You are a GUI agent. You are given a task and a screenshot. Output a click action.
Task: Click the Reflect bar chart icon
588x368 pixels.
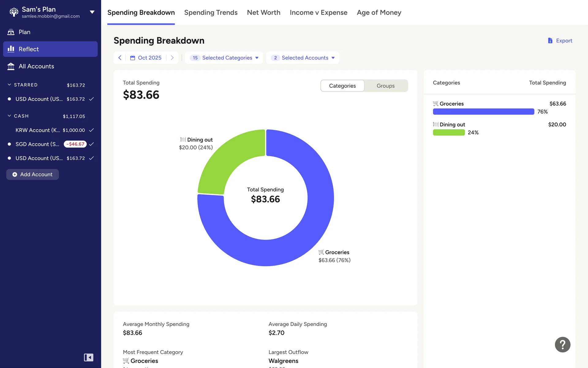click(11, 49)
